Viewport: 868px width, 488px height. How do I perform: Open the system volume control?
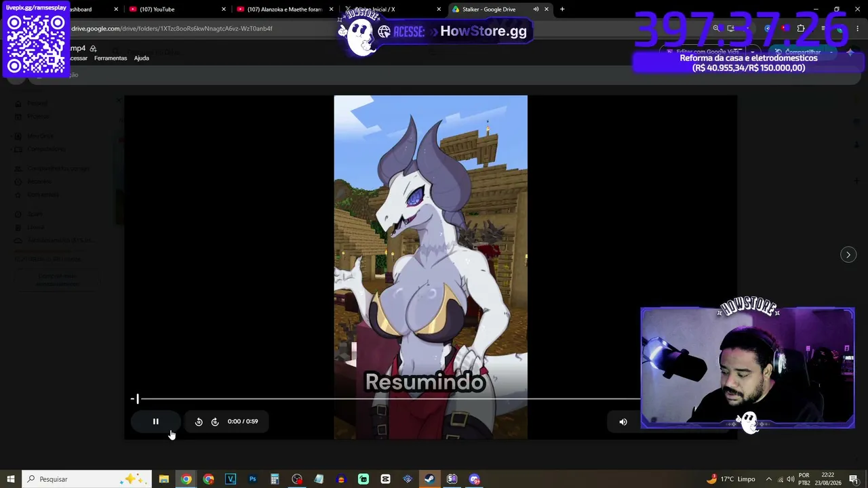[790, 479]
